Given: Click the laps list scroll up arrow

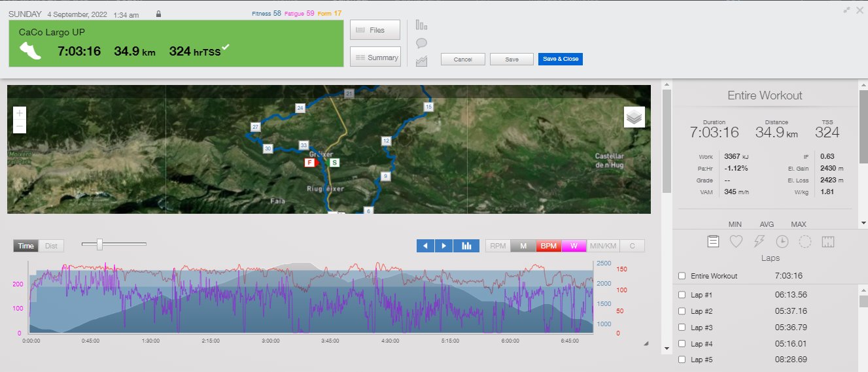Looking at the screenshot, I should click(x=863, y=291).
